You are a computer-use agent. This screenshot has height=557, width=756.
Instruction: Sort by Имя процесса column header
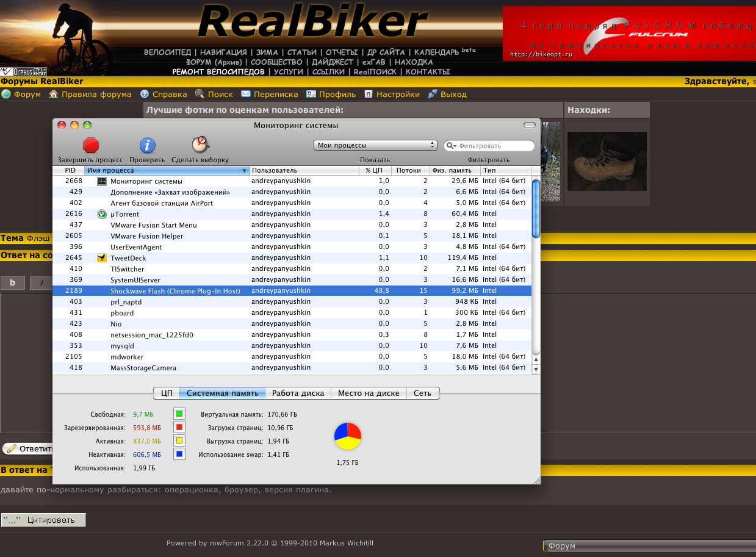166,170
